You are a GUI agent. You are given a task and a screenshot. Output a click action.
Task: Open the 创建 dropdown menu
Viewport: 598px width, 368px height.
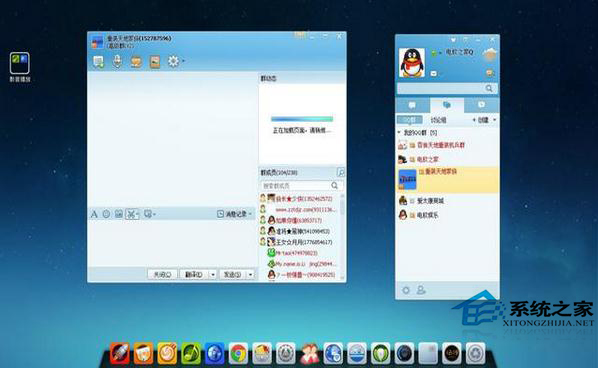click(x=485, y=120)
